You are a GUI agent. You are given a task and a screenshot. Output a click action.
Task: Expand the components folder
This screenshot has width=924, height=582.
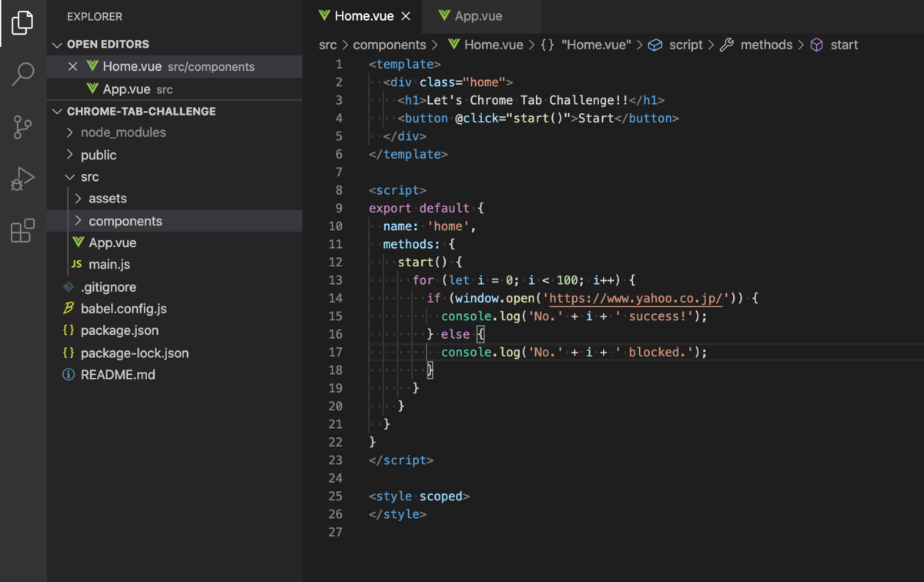click(175, 221)
